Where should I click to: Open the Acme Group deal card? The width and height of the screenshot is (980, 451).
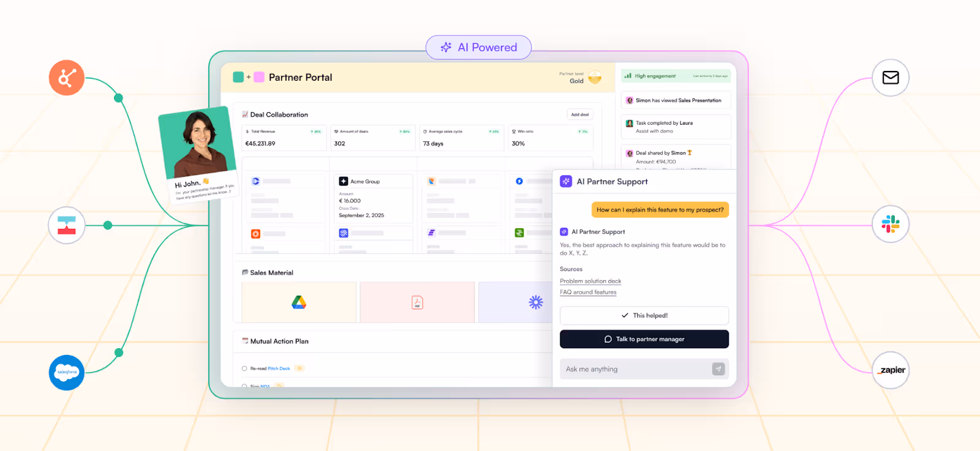click(374, 198)
